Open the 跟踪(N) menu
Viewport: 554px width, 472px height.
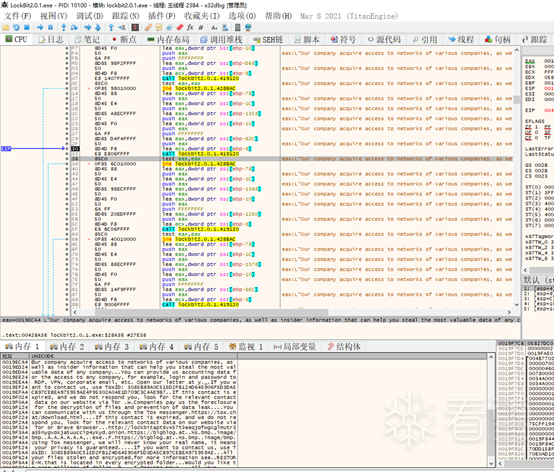125,16
